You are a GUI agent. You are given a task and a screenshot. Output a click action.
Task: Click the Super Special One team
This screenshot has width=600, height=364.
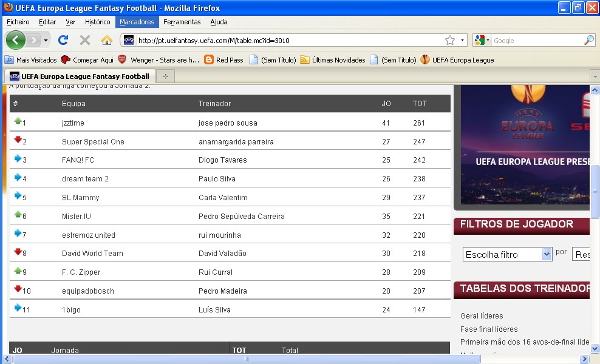[x=93, y=142]
